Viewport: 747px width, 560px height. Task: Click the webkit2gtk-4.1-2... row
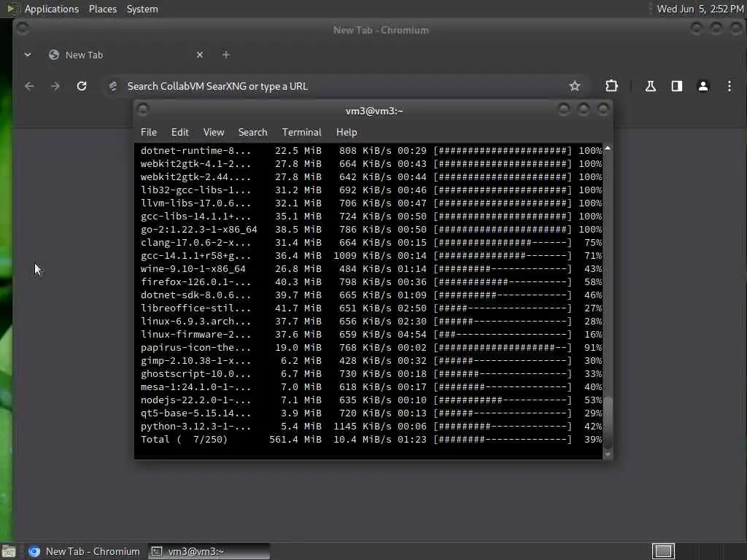tap(371, 164)
